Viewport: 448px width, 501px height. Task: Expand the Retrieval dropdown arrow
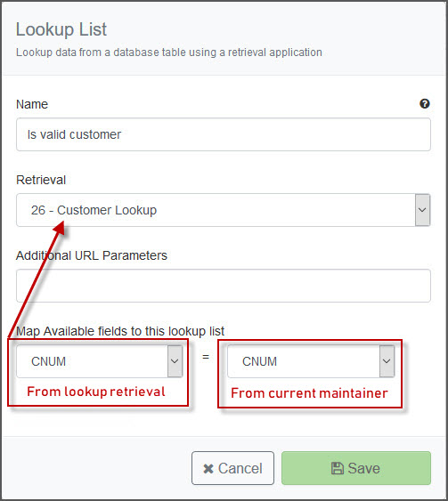pyautogui.click(x=422, y=210)
